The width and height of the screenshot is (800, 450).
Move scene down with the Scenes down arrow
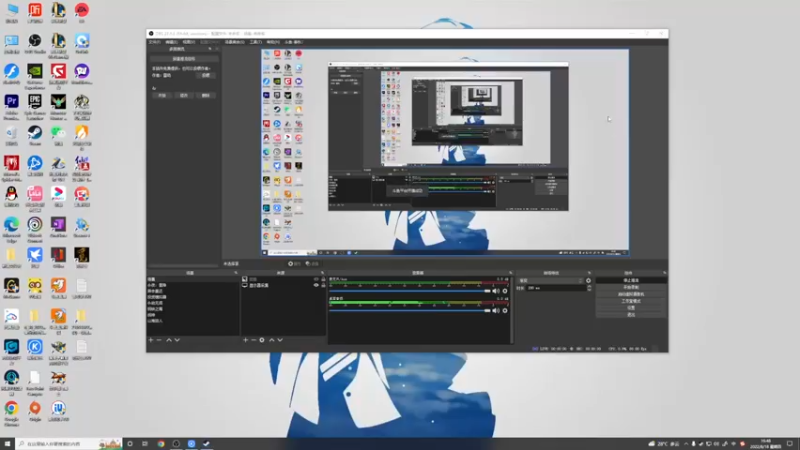click(x=177, y=340)
